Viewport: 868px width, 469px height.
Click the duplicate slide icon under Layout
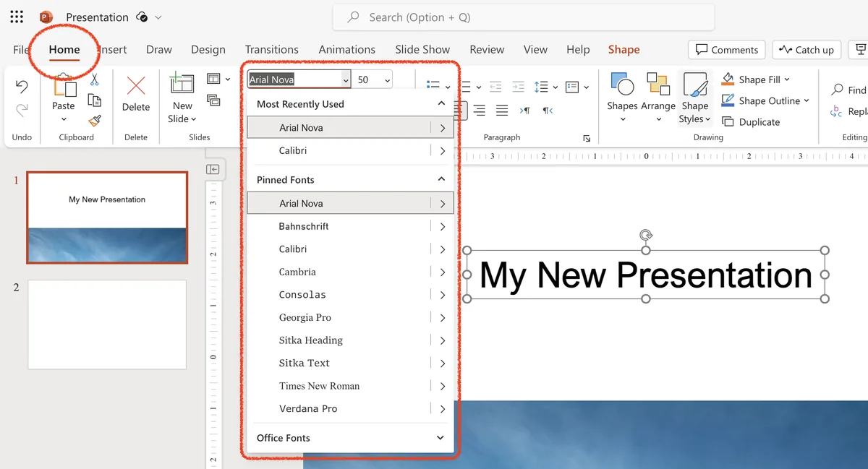[214, 100]
